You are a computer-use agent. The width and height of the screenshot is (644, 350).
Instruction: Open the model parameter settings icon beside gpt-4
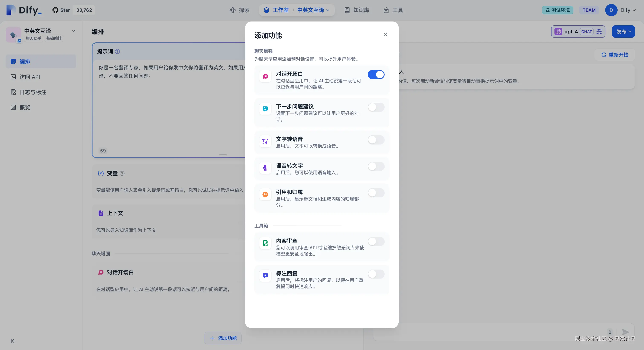(x=599, y=32)
